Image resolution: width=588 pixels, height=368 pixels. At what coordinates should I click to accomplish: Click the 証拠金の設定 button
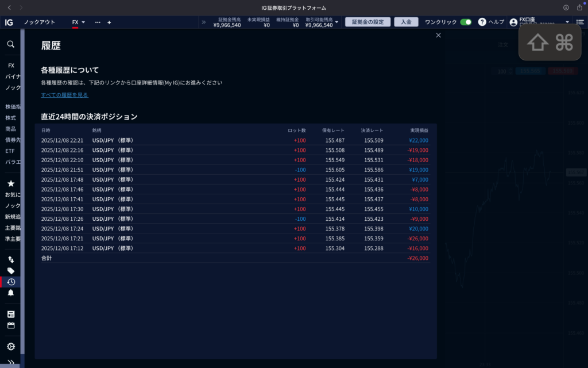click(x=367, y=22)
